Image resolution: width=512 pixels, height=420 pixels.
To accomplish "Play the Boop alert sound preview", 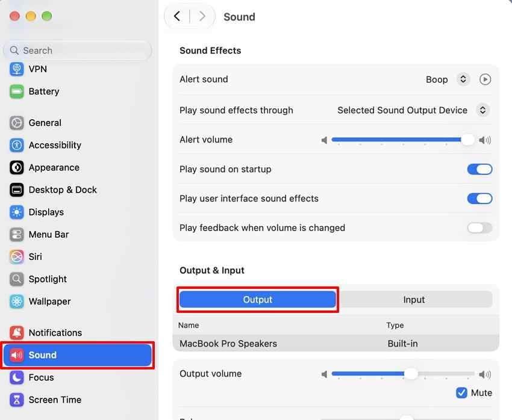I will point(485,79).
